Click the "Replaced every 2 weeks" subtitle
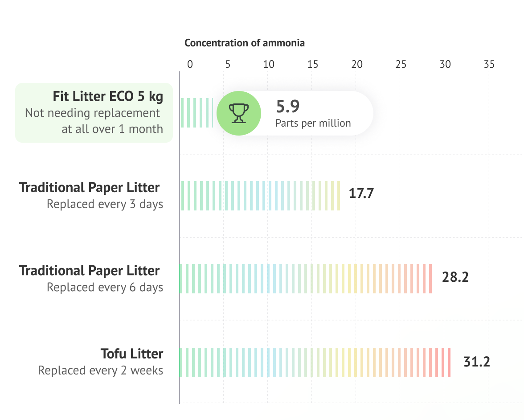524x420 pixels. tap(100, 371)
